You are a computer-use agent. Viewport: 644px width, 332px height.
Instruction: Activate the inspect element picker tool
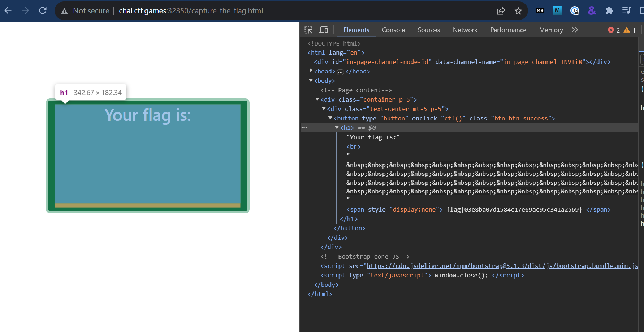coord(308,30)
